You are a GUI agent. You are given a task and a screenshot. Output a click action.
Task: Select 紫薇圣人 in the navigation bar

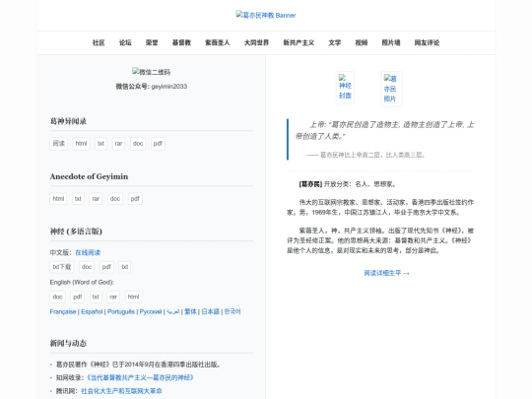[x=218, y=42]
